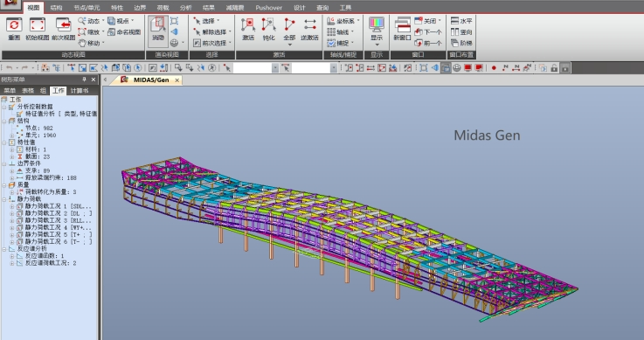
Task: Switch to 菜单 tab in tree panel
Action: coord(10,90)
